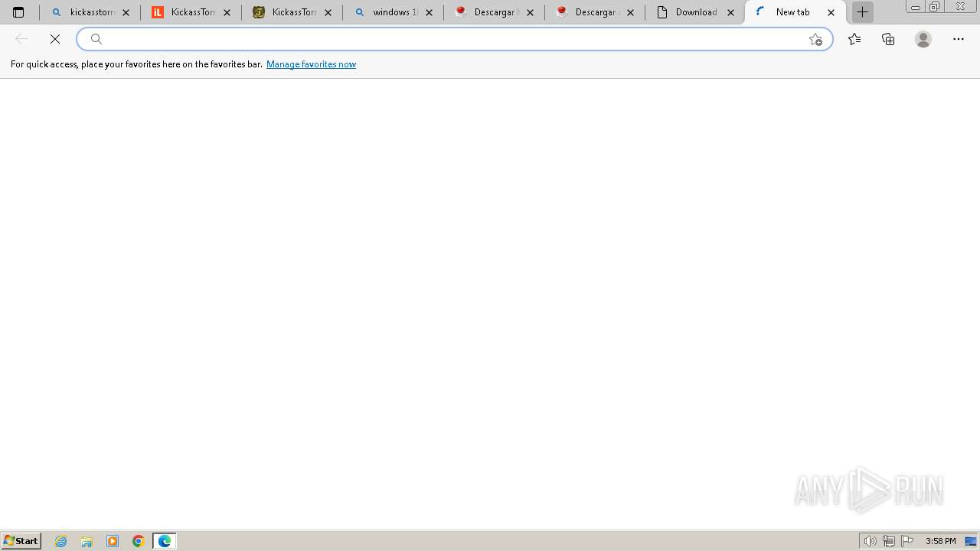Select the New tab tab
This screenshot has width=980, height=551.
(x=795, y=12)
